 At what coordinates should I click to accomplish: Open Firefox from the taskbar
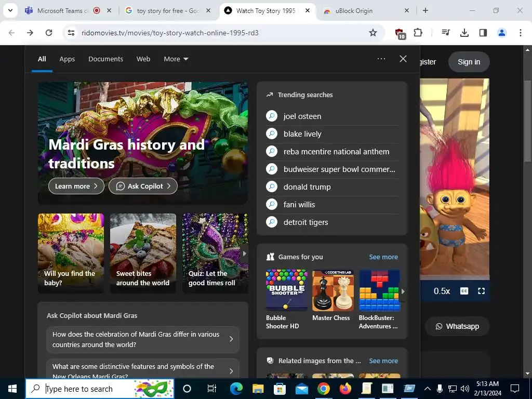pyautogui.click(x=345, y=389)
